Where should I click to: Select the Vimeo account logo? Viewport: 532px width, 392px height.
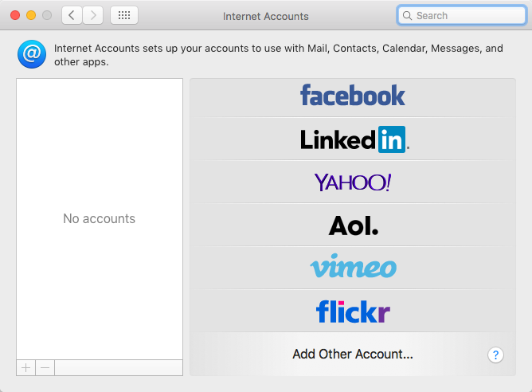click(352, 268)
